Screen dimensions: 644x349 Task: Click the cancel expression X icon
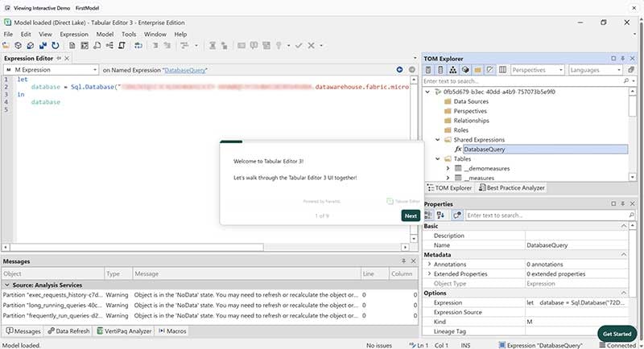tap(311, 46)
